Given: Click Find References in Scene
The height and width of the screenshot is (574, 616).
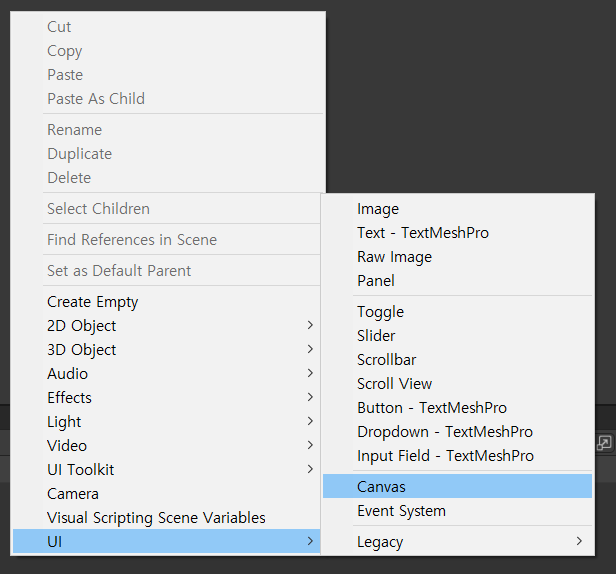Looking at the screenshot, I should click(x=167, y=240).
